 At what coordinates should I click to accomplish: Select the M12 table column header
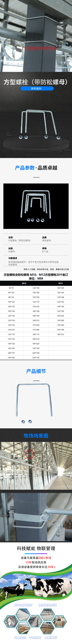click(60, 283)
